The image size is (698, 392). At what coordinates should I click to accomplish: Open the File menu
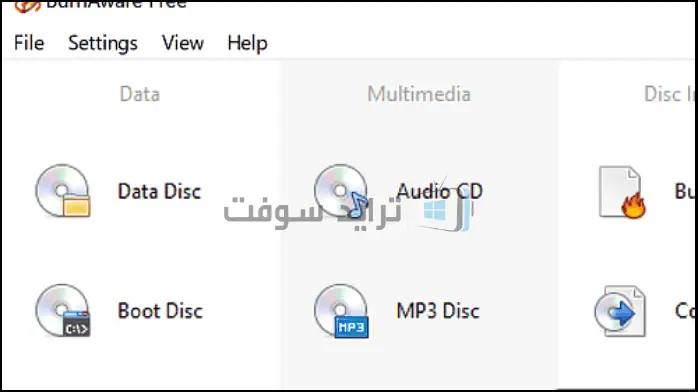(x=29, y=43)
